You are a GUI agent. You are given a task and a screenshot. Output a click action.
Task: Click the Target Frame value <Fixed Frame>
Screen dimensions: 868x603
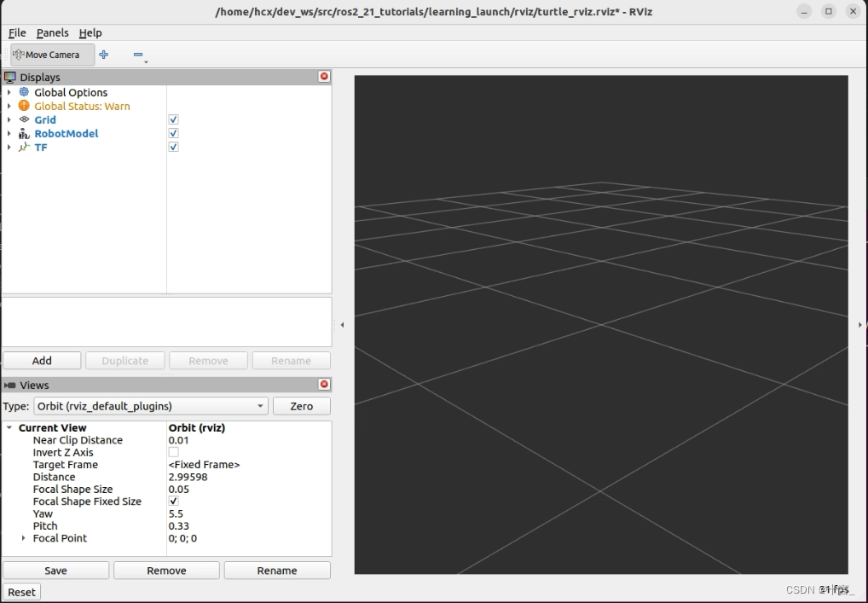tap(205, 465)
